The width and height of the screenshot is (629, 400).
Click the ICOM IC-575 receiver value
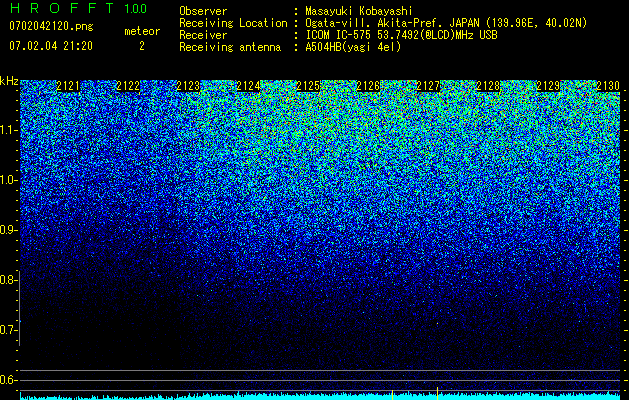point(401,35)
